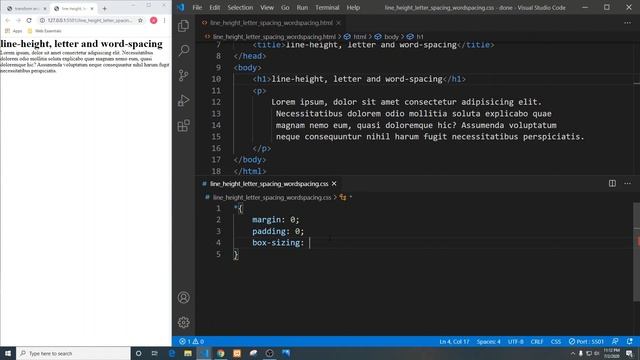The height and width of the screenshot is (360, 640).
Task: Open Chrome's three-dot menu
Action: (x=164, y=20)
